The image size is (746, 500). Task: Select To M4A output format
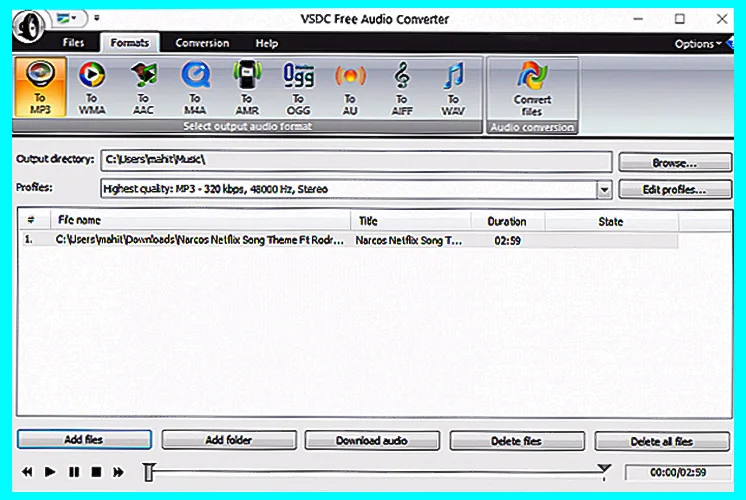point(195,88)
